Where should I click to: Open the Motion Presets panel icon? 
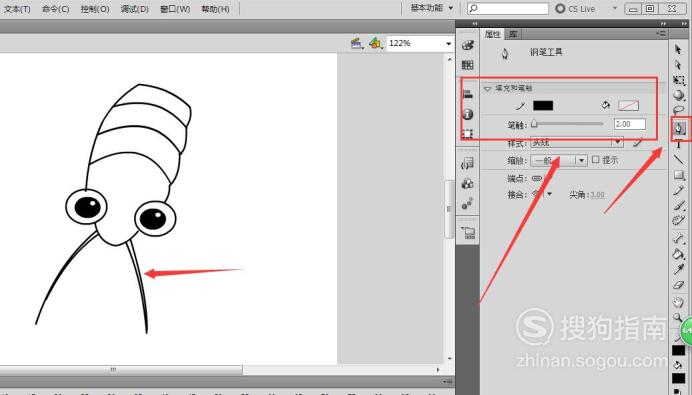[468, 203]
